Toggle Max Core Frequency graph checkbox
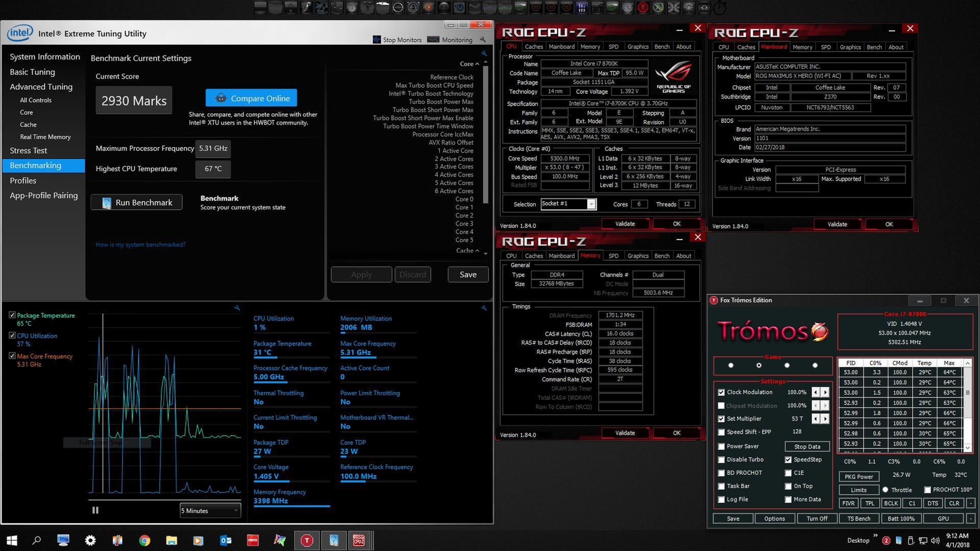Viewport: 980px width, 551px height. (x=12, y=356)
